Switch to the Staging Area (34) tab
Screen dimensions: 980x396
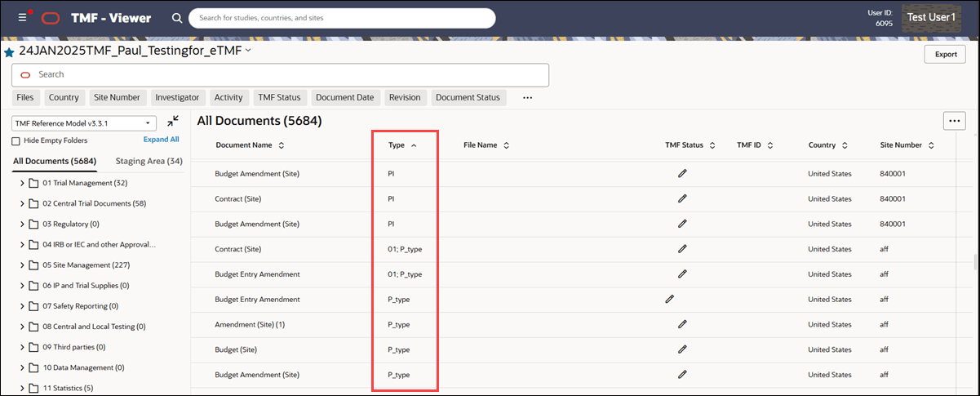click(149, 161)
